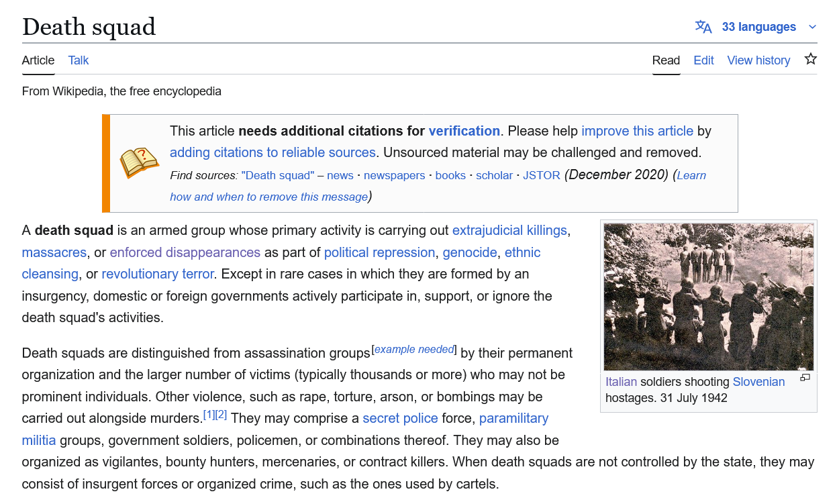Click the revolutionary terror link
The height and width of the screenshot is (504, 839).
pyautogui.click(x=158, y=274)
